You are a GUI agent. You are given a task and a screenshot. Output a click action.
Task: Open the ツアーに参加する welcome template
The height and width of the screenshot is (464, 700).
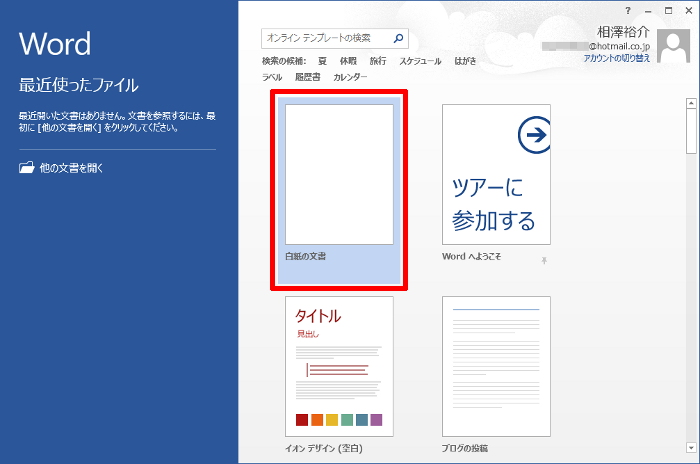pos(496,175)
